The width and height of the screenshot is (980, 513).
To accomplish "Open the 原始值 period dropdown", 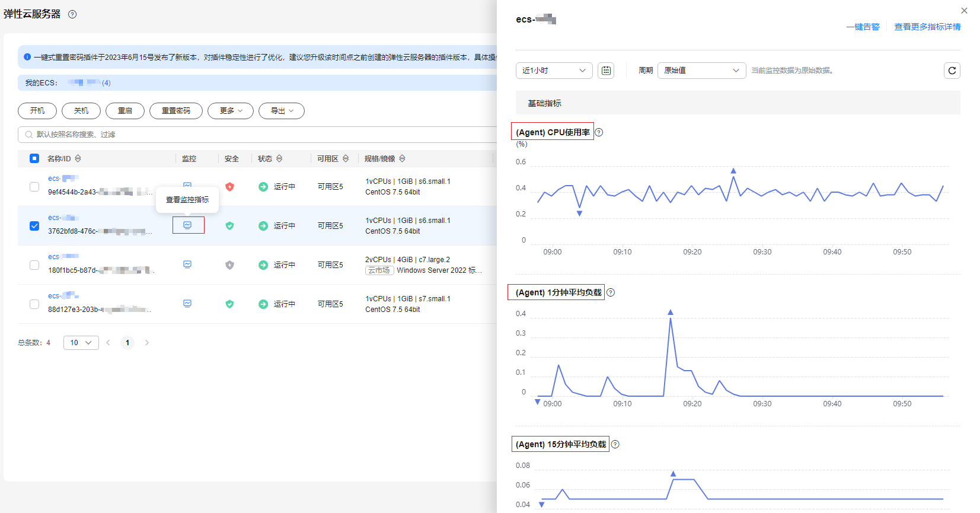I will [x=702, y=71].
